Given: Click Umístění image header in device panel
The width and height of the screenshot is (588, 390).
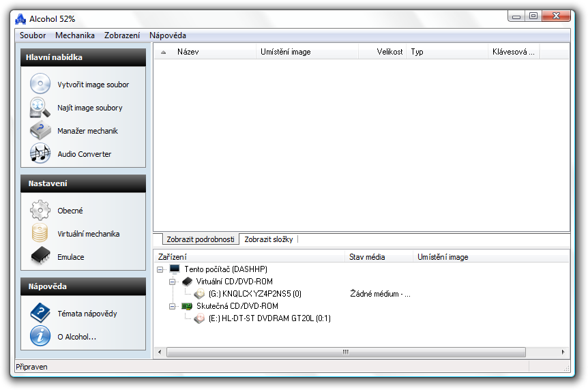Looking at the screenshot, I should point(491,257).
